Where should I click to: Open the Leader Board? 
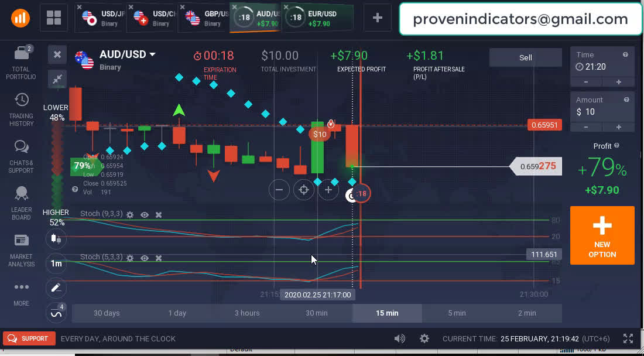point(21,203)
